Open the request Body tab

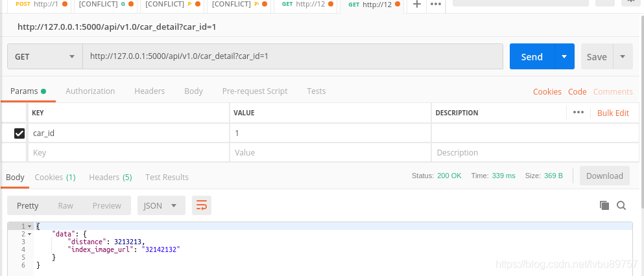coord(193,91)
